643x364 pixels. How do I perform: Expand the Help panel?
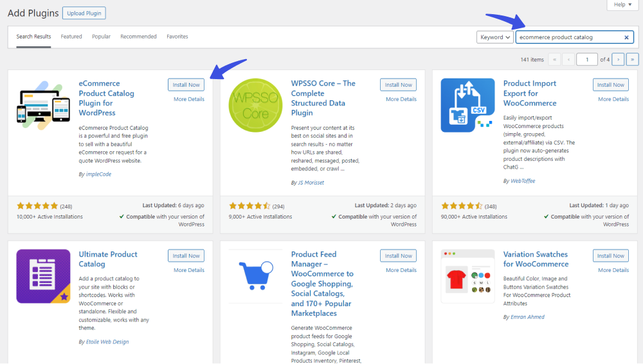(622, 5)
